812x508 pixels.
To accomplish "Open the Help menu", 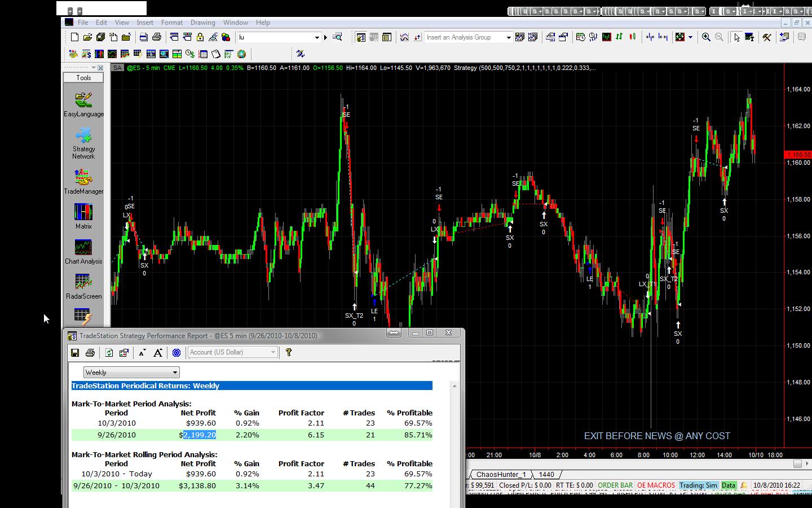I will point(263,23).
